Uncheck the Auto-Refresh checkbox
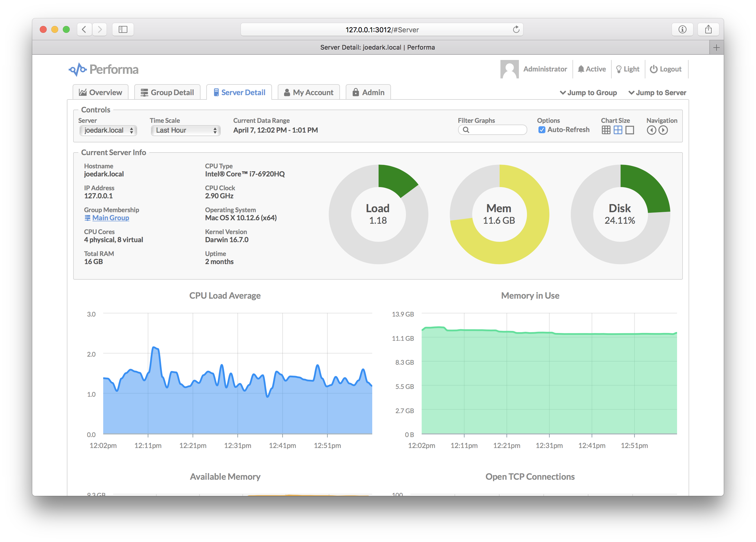 (x=542, y=130)
